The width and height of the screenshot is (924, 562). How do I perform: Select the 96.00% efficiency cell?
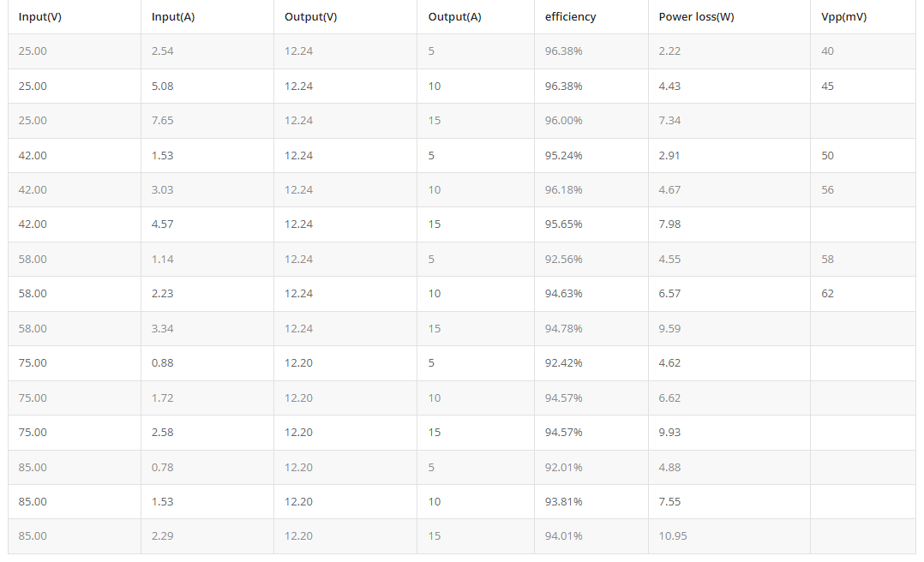point(563,121)
